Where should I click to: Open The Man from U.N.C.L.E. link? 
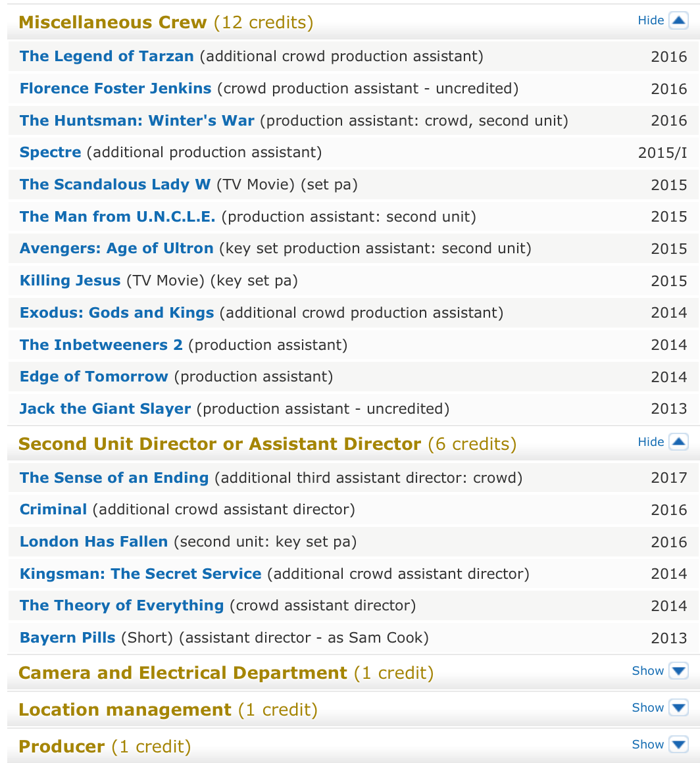(117, 216)
